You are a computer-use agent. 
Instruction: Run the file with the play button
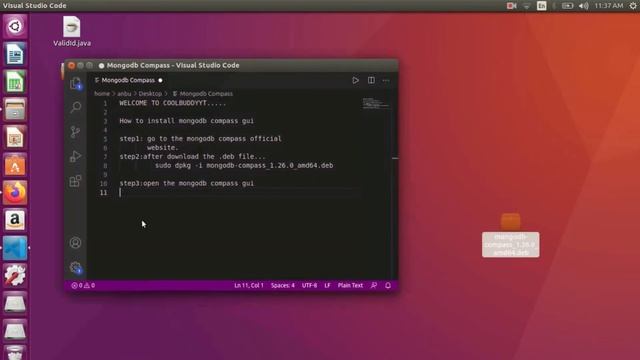click(x=356, y=80)
